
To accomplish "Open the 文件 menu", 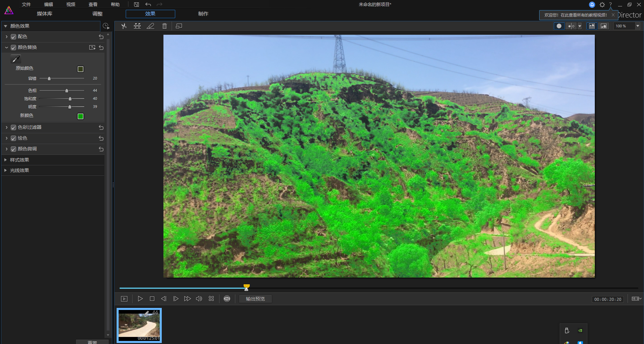I will (x=26, y=4).
